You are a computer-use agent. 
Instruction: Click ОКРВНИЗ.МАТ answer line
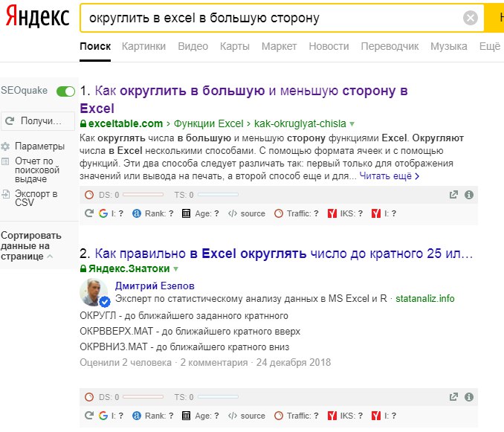[184, 347]
